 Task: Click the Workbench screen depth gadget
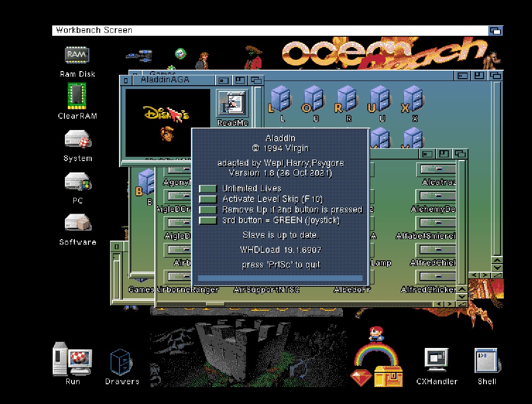click(495, 31)
